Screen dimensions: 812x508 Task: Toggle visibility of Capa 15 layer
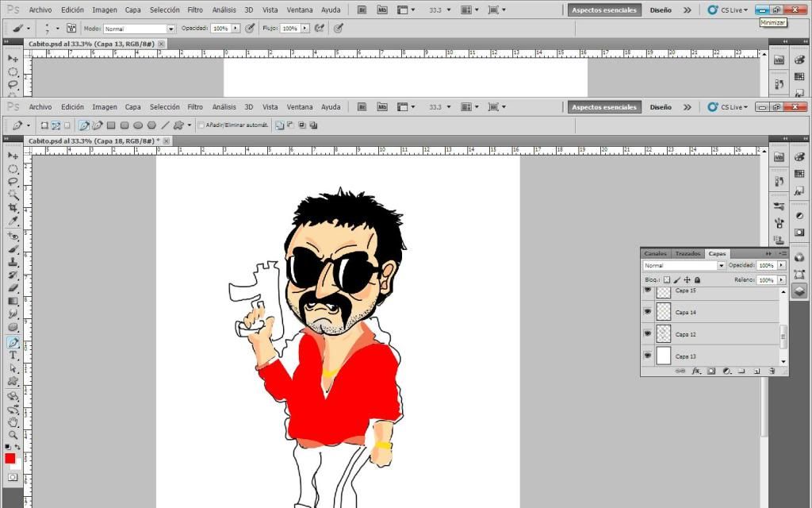click(647, 290)
